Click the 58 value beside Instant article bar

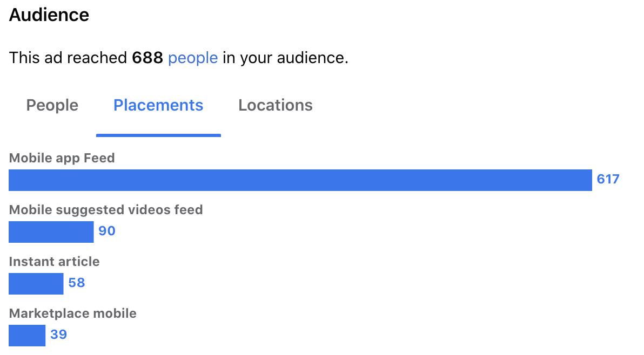click(76, 283)
